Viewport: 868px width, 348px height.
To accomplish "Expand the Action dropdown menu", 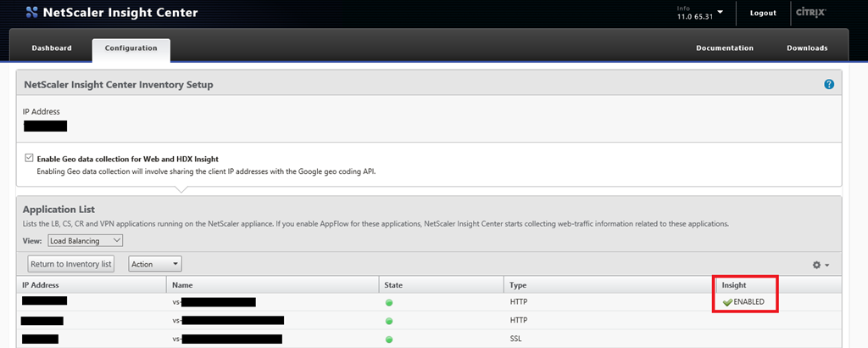I will [x=155, y=264].
